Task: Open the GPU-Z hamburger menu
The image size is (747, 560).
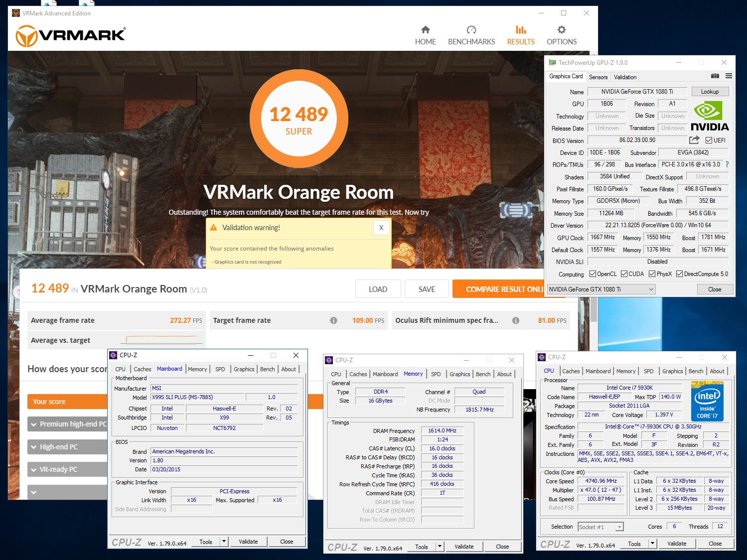Action: click(x=729, y=76)
